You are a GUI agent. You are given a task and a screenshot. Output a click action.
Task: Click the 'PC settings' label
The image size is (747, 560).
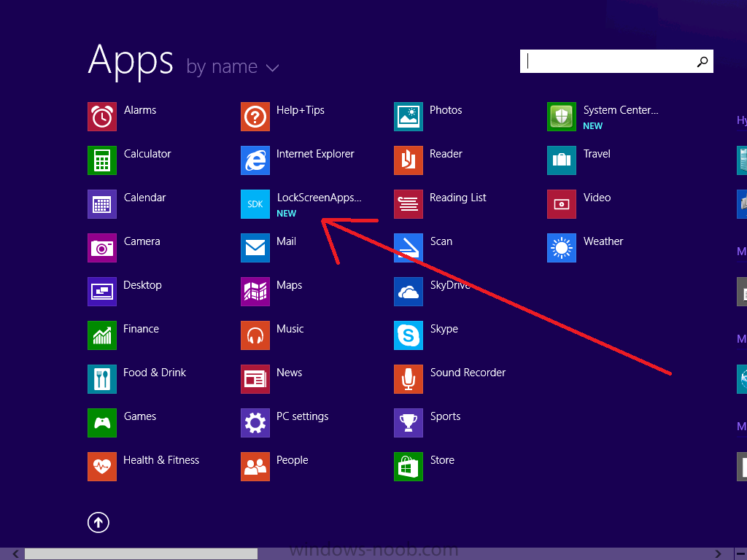point(303,416)
